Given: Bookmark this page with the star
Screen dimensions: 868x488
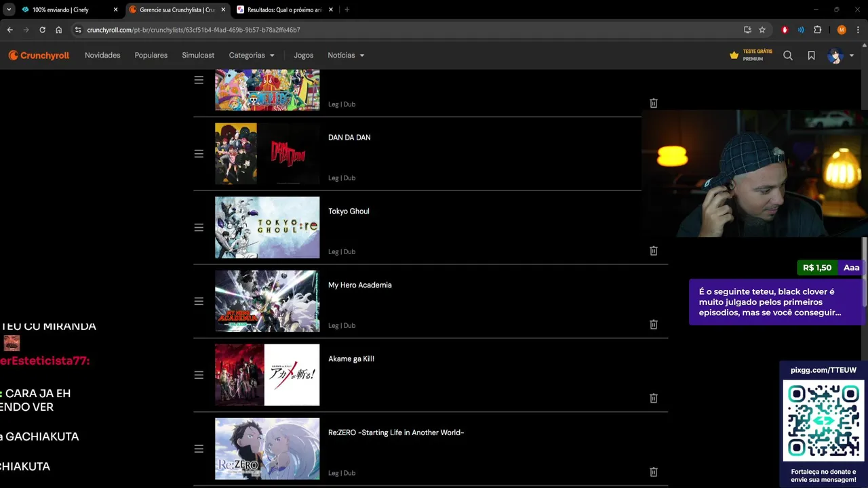Looking at the screenshot, I should click(762, 30).
